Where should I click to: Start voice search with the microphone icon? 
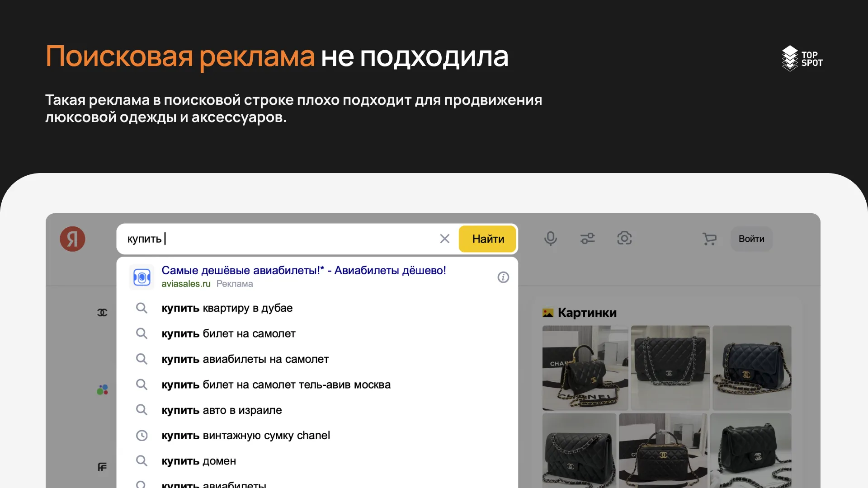click(x=550, y=239)
